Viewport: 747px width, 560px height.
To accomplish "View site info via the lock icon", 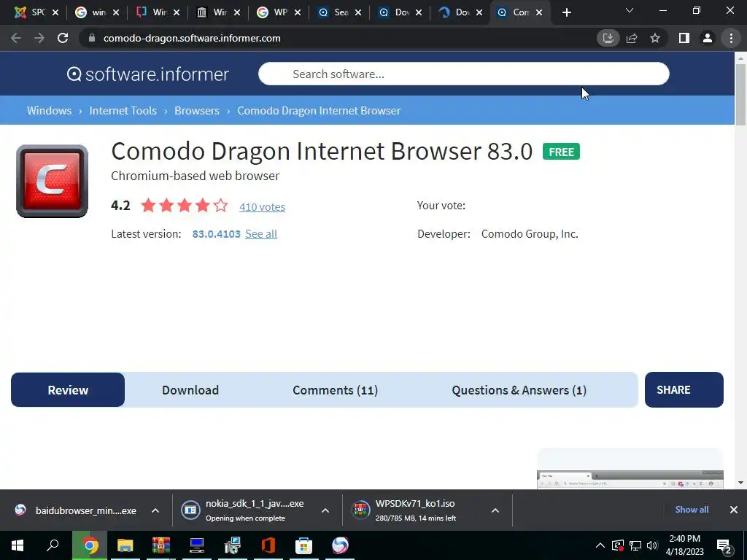I will (92, 38).
